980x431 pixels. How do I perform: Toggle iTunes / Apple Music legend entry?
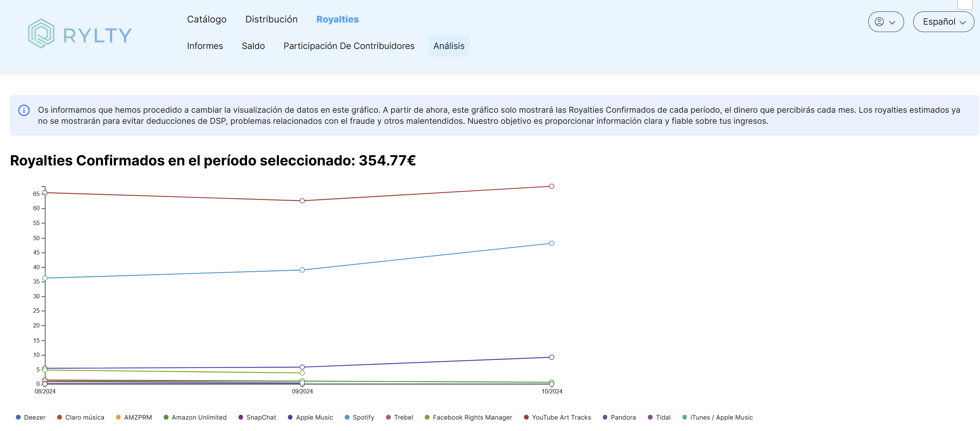click(717, 417)
